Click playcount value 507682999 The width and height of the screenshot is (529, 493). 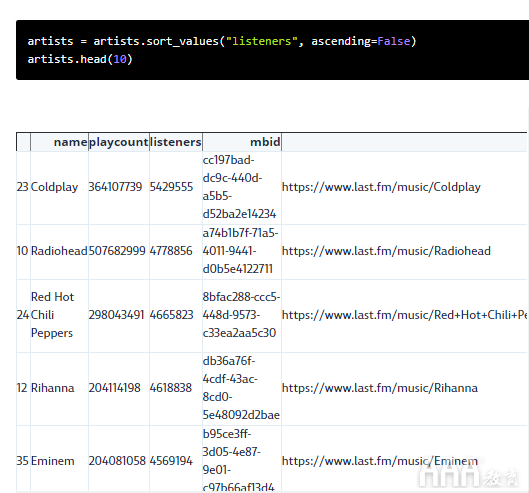point(117,251)
